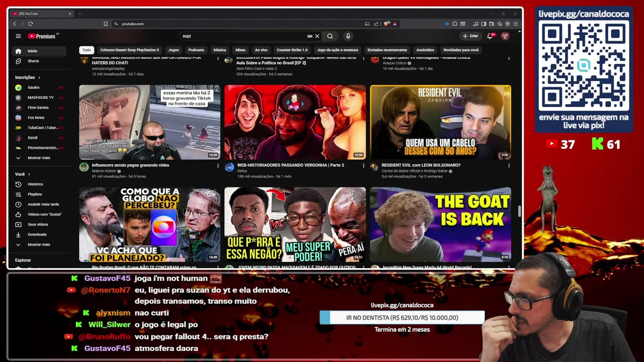
Task: Open the MADHOUSE TV subscription channel
Action: [39, 98]
